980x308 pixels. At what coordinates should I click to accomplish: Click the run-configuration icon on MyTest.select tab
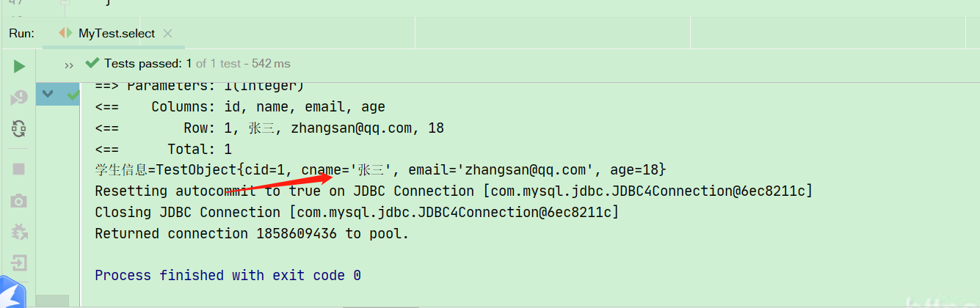[x=66, y=33]
